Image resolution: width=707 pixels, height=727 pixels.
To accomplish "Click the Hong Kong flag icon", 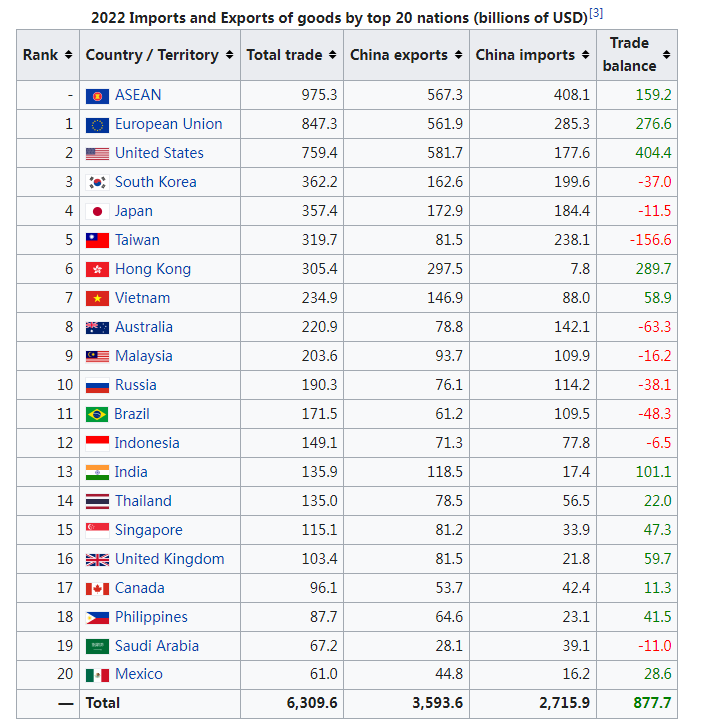I will click(97, 270).
